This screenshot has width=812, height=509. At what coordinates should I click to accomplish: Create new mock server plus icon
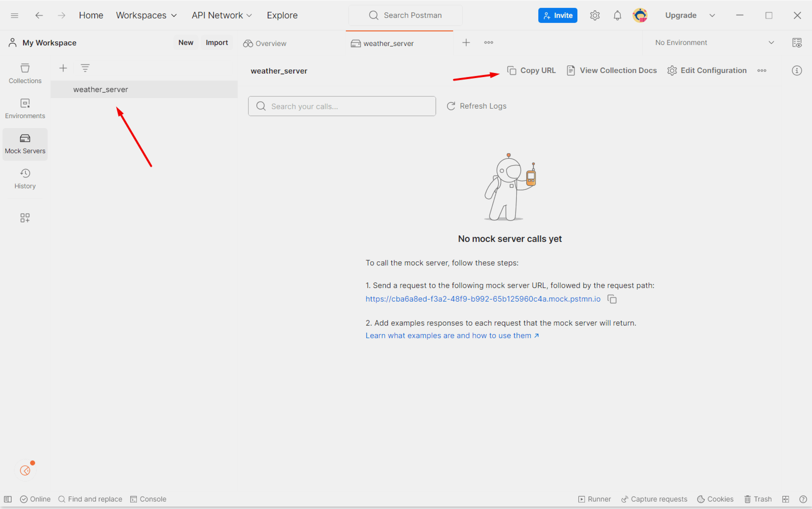click(x=63, y=68)
